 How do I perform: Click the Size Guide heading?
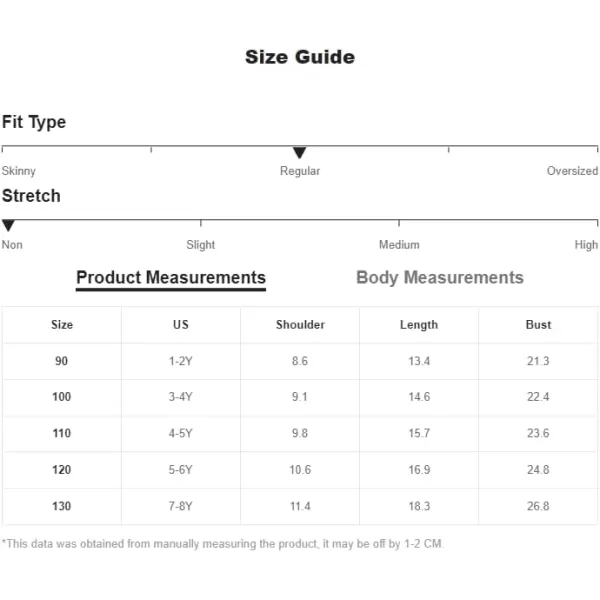click(x=300, y=57)
